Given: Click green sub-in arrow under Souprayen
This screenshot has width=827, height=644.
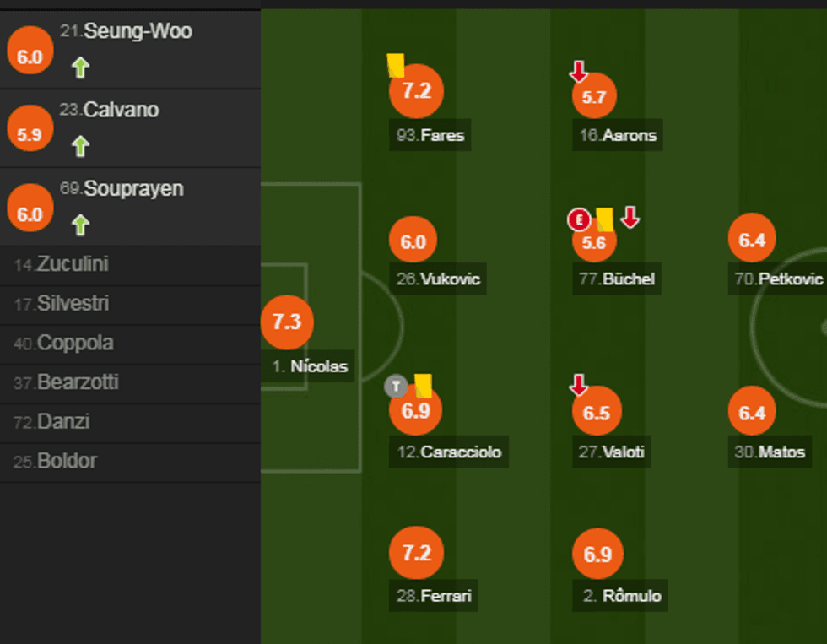Looking at the screenshot, I should (80, 225).
